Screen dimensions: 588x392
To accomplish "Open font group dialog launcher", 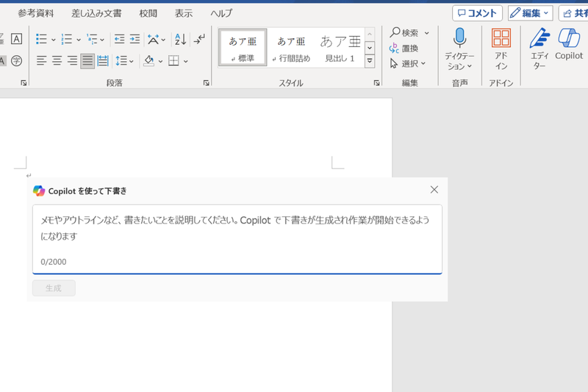I will click(x=24, y=83).
